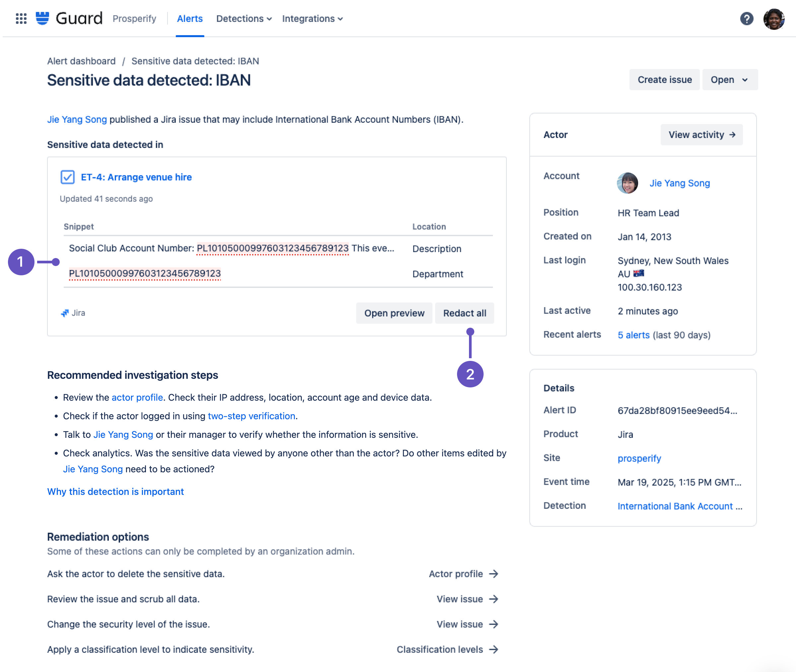Viewport: 796px width, 672px height.
Task: Click the annotation marker numbered 1
Action: (21, 262)
